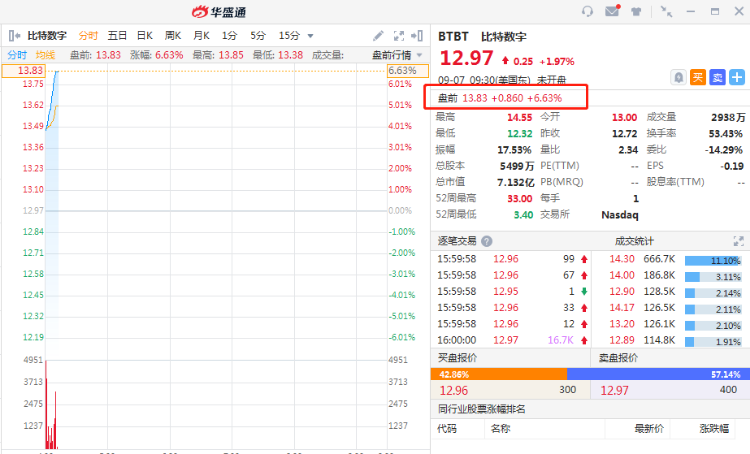This screenshot has height=454, width=750.
Task: Click the price alert bell icon
Action: pyautogui.click(x=679, y=77)
